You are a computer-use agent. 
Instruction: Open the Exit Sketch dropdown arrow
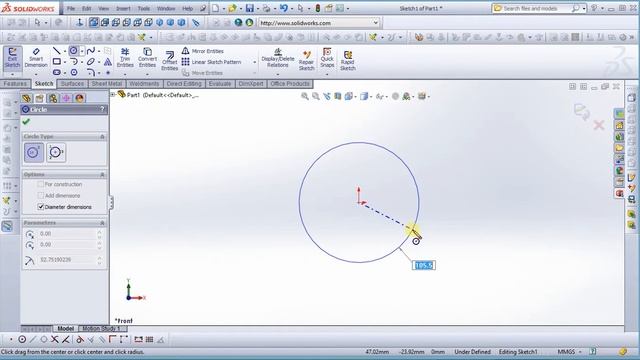click(12, 74)
